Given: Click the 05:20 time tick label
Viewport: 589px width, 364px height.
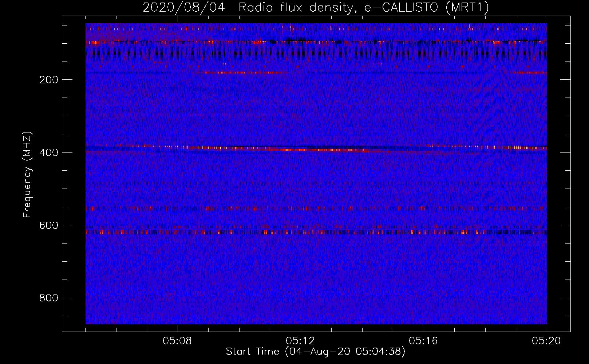Looking at the screenshot, I should (546, 341).
